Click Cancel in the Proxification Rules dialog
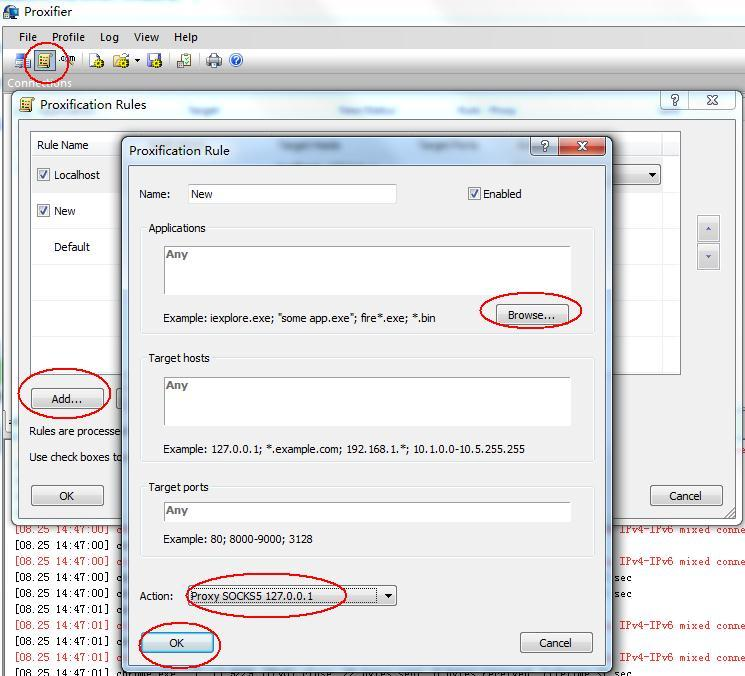Image resolution: width=745 pixels, height=676 pixels. tap(686, 495)
